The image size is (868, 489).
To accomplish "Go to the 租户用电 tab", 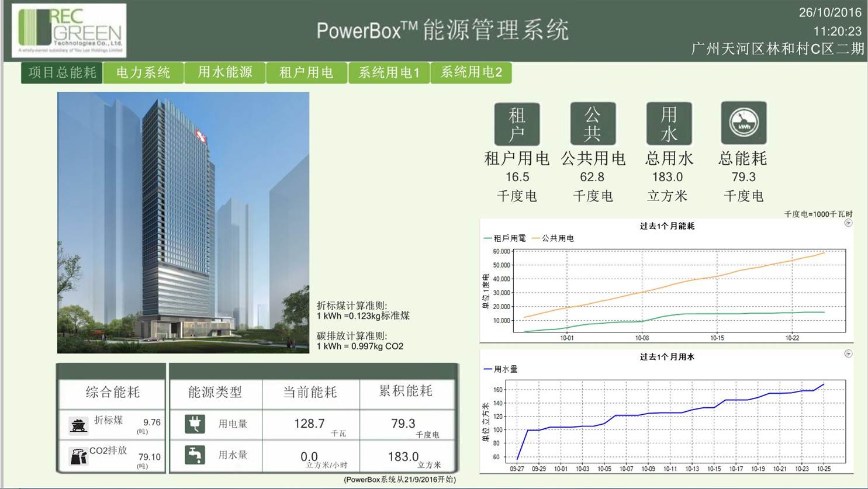I will pos(307,73).
